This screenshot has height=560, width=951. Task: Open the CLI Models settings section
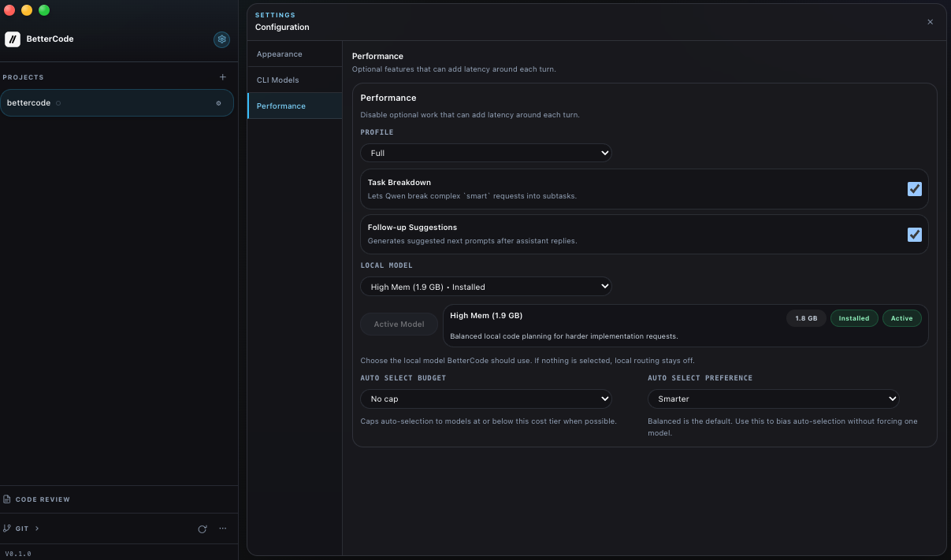(x=277, y=80)
